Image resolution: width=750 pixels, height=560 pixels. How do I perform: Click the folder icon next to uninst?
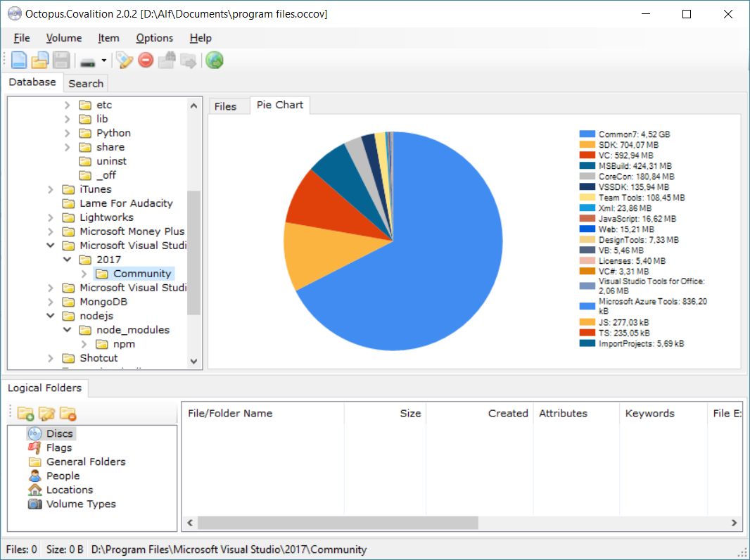click(85, 161)
